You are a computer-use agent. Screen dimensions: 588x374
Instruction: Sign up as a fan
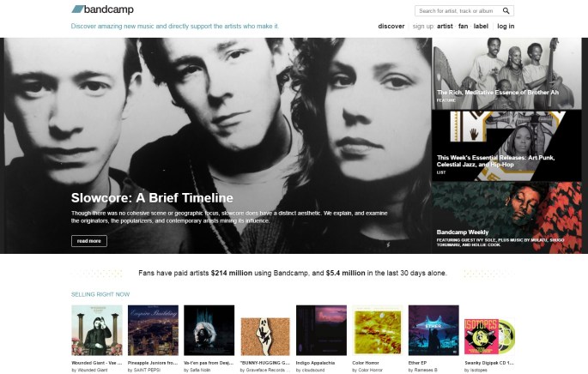click(464, 27)
